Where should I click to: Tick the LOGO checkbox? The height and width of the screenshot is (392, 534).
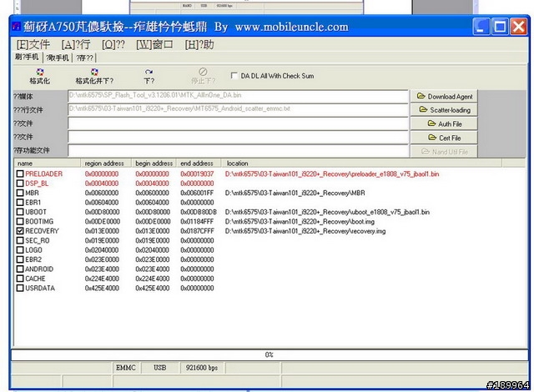click(20, 250)
